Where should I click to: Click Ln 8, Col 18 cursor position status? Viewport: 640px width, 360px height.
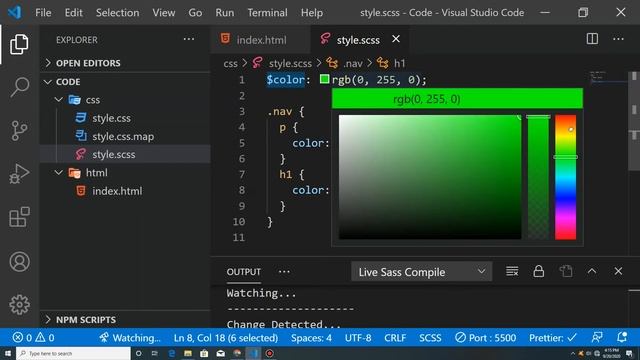(226, 338)
